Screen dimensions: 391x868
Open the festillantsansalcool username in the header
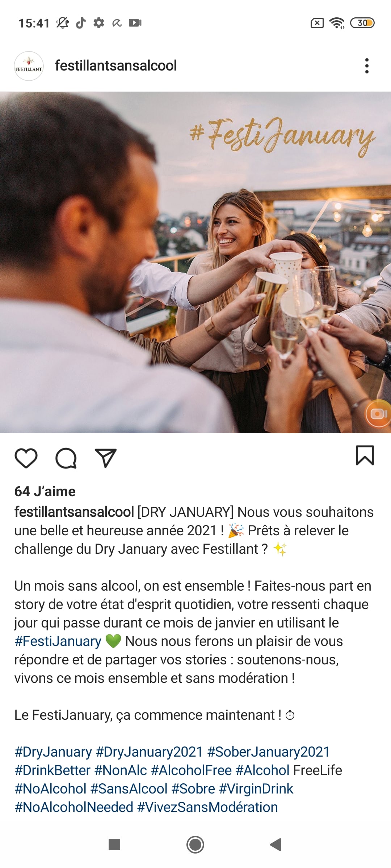pos(116,66)
